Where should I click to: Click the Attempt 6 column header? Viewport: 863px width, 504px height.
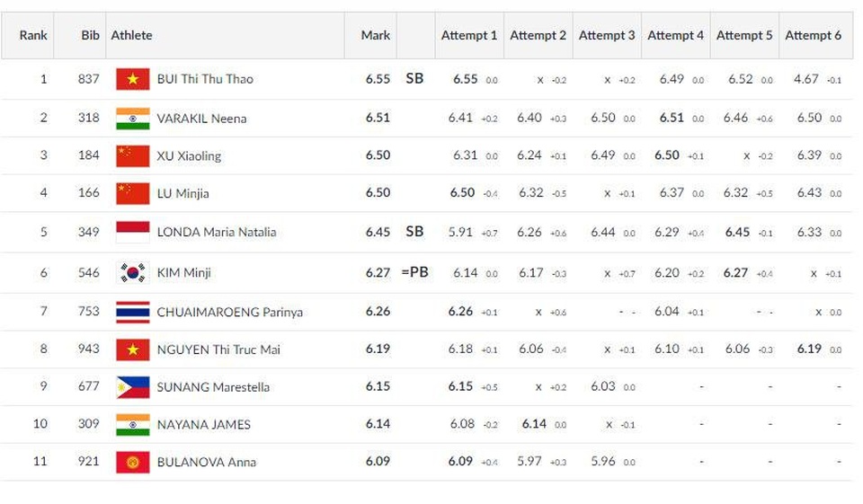[x=813, y=35]
